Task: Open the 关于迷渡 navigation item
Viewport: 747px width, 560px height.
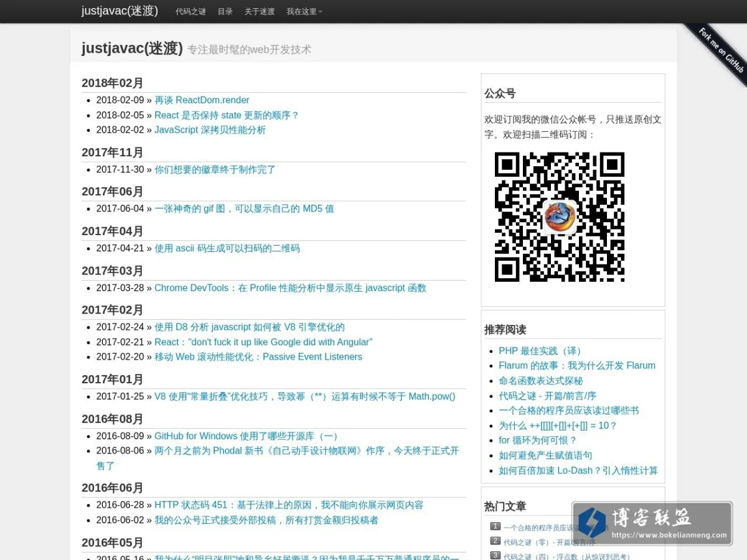Action: pyautogui.click(x=259, y=11)
